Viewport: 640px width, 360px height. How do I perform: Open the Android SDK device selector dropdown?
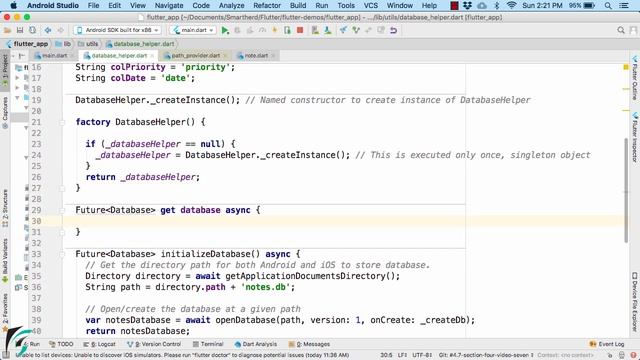117,30
